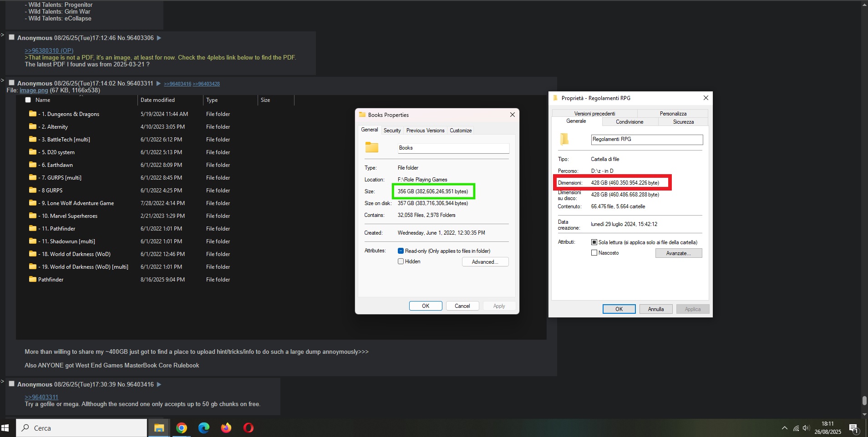Open the network status tray icon
Viewport: 868px width, 437px height.
(796, 428)
